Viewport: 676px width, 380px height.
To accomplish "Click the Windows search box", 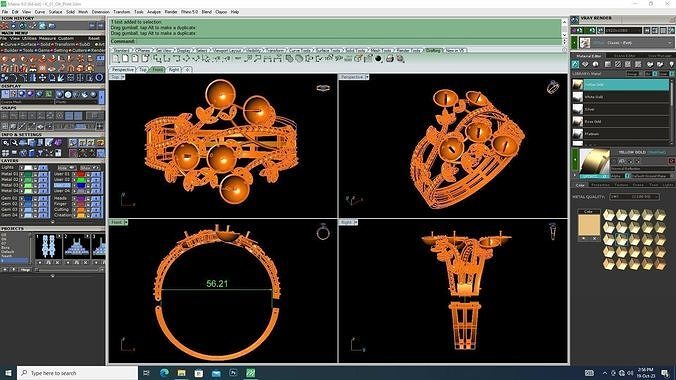I will 78,373.
